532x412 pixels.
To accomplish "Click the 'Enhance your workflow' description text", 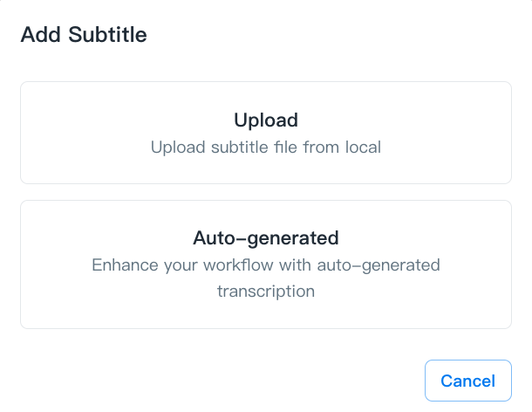I will point(265,264).
